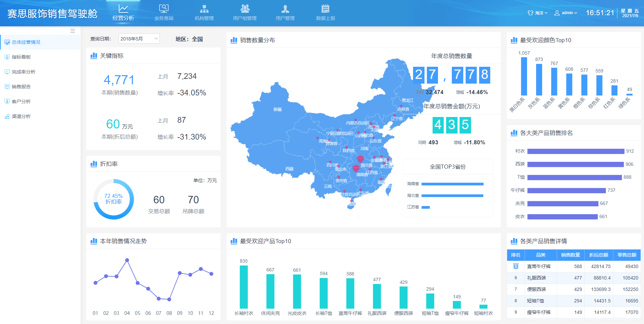The image size is (644, 324).
Task: Go to 完成率分析 sidebar item
Action: click(x=23, y=72)
